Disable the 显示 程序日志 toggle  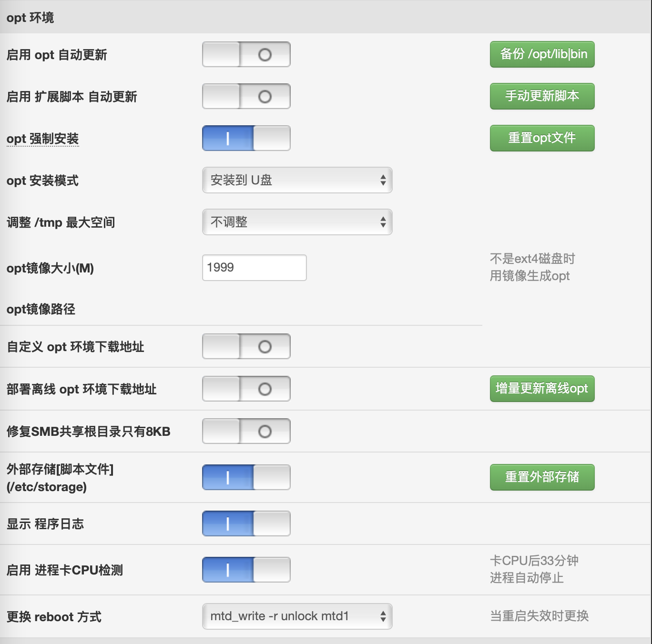coord(246,523)
